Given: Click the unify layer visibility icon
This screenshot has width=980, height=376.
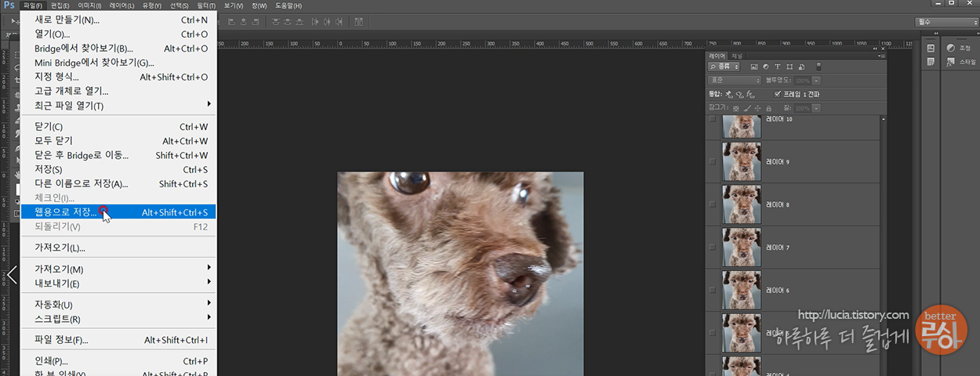Looking at the screenshot, I should [x=740, y=95].
